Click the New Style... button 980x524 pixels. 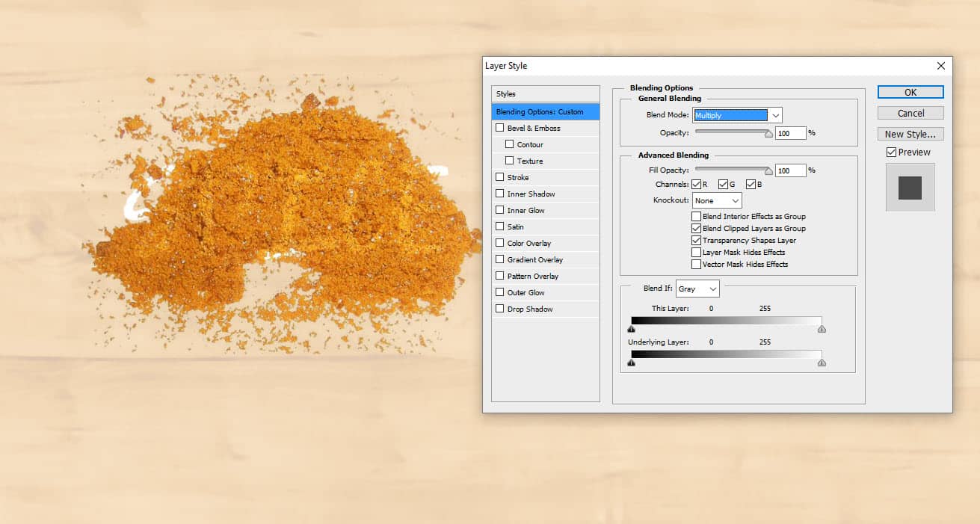coord(910,135)
